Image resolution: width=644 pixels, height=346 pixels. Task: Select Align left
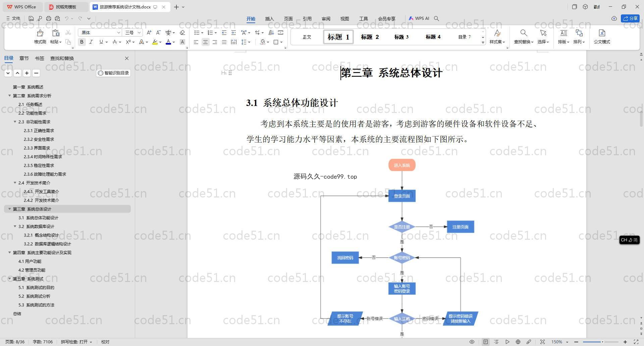coord(196,42)
